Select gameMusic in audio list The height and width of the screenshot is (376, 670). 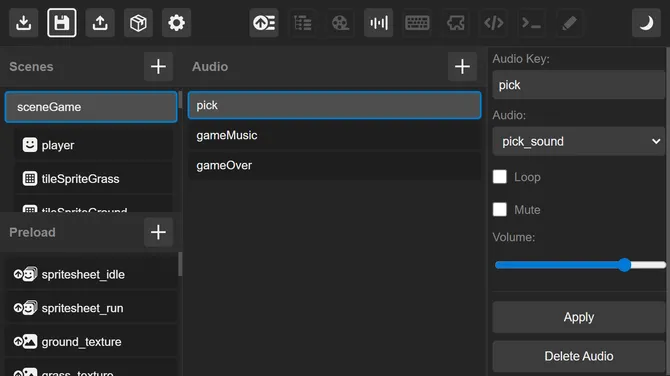point(335,135)
